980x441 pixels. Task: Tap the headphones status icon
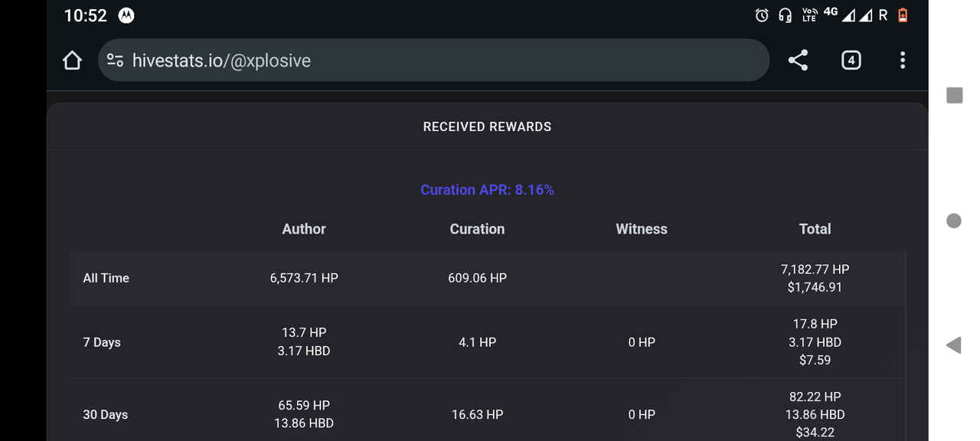785,15
